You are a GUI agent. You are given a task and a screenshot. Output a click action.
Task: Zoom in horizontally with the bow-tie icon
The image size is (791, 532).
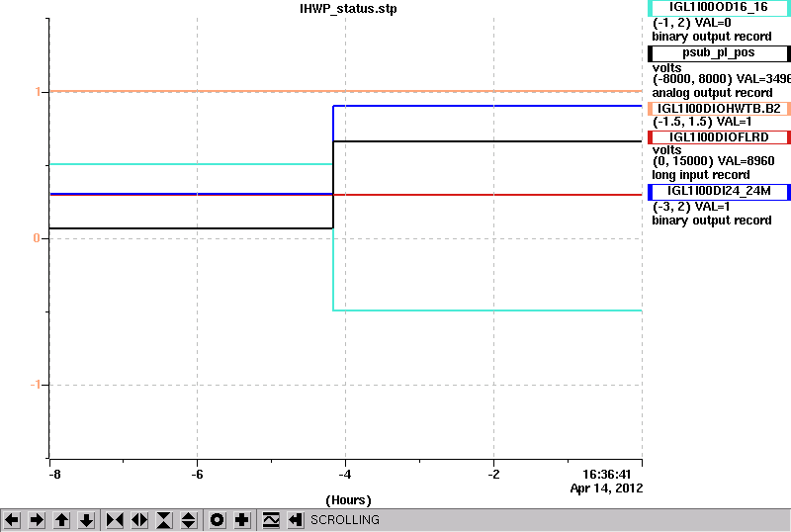(115, 520)
